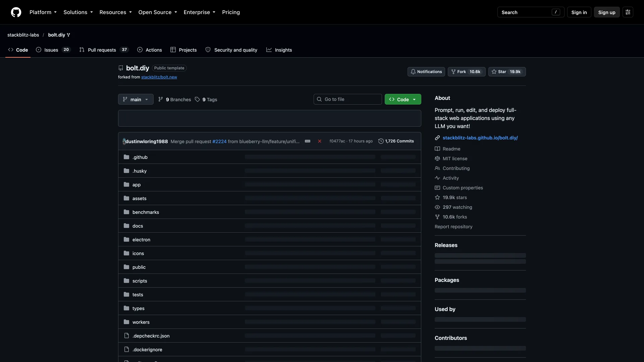
Task: Open the assets folder
Action: coord(139,198)
